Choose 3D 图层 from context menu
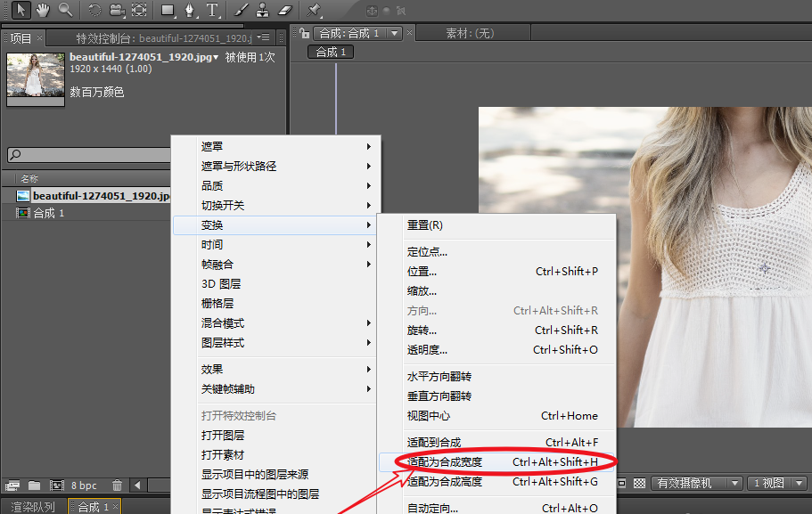The height and width of the screenshot is (514, 812). [276, 284]
